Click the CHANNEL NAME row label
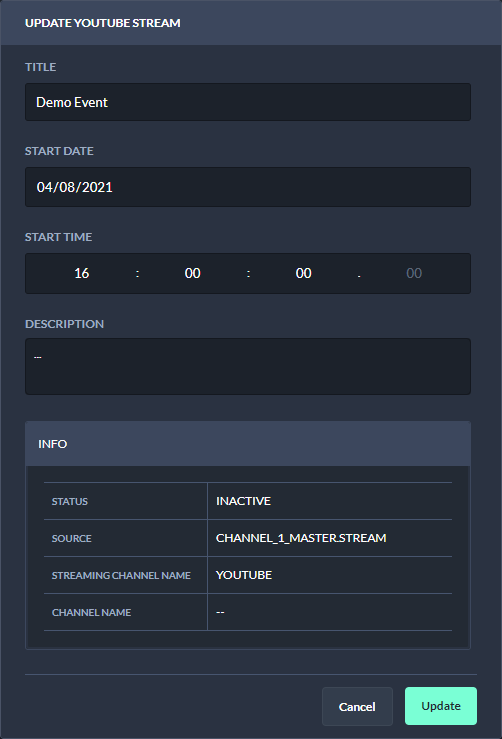502x739 pixels. [x=91, y=612]
